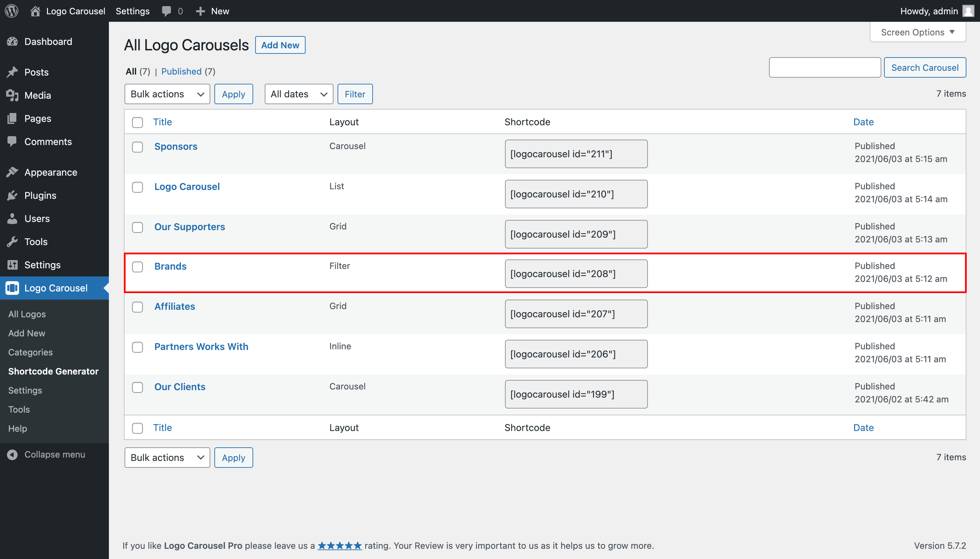980x559 pixels.
Task: Select the Brands carousel checkbox
Action: 137,267
